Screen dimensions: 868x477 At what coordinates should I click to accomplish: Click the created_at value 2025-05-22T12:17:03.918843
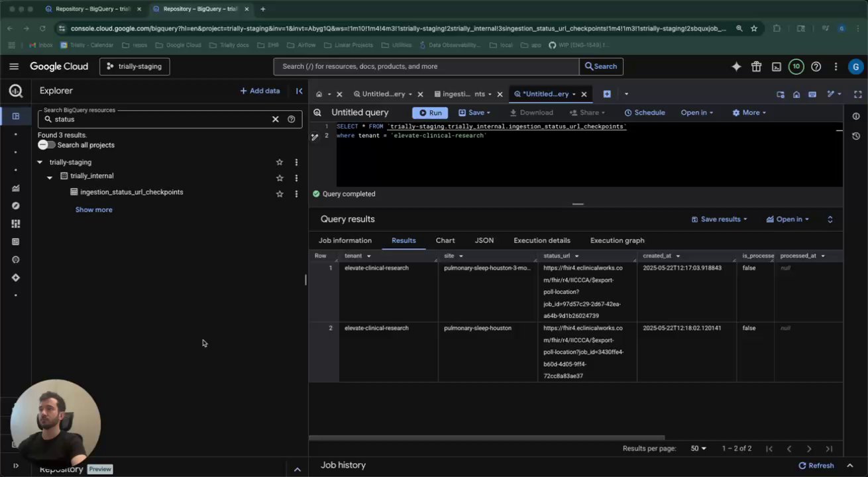[x=682, y=268]
